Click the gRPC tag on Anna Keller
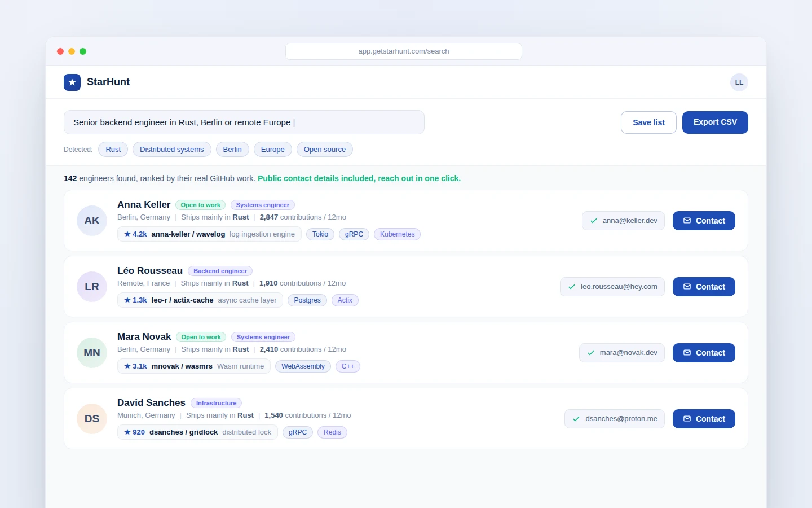Screen dimensions: 812x508 click(354, 234)
